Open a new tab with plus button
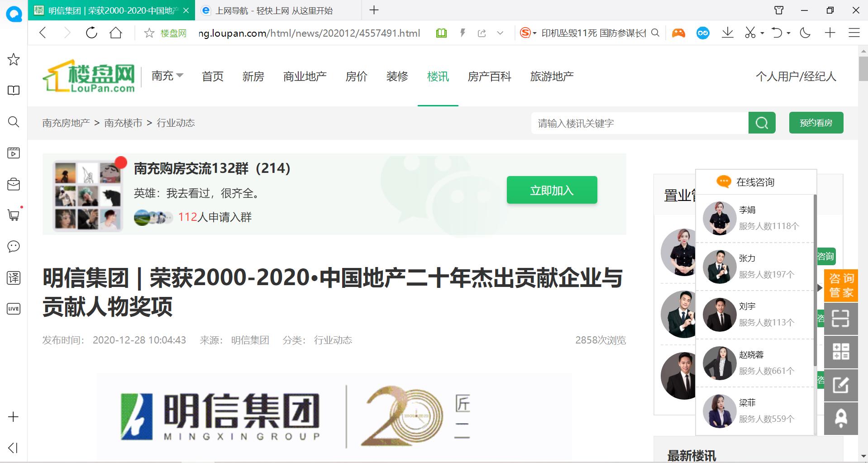This screenshot has height=463, width=868. tap(374, 10)
